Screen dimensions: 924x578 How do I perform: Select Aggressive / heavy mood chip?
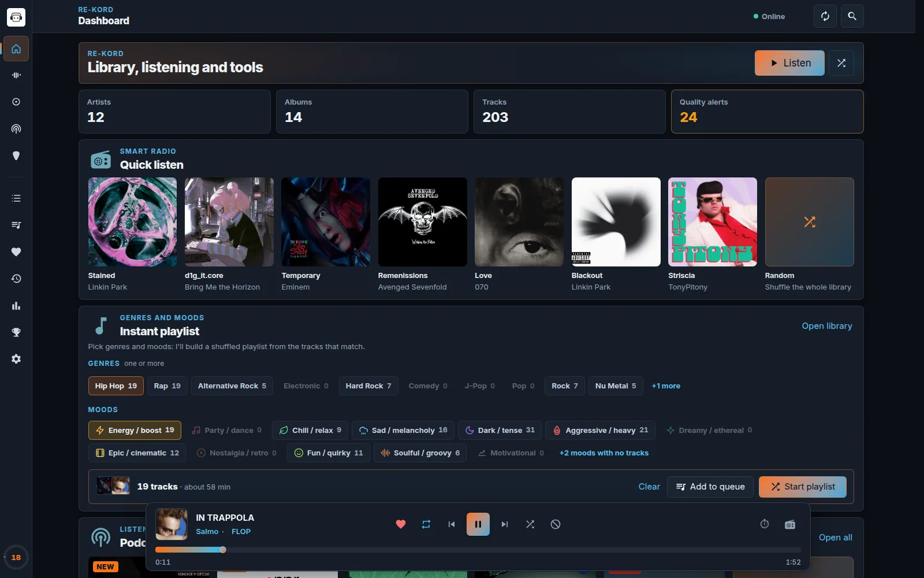pyautogui.click(x=601, y=430)
